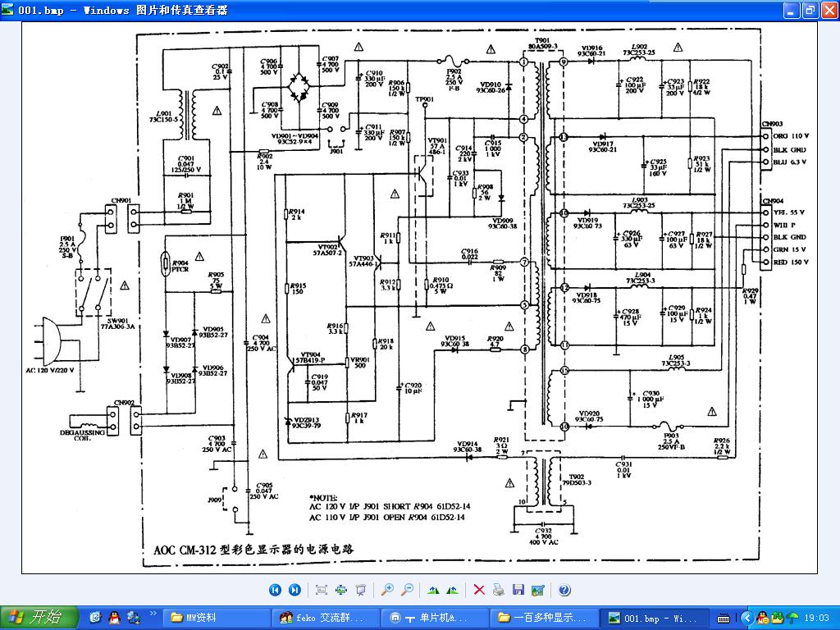Go to the next image

click(x=294, y=590)
